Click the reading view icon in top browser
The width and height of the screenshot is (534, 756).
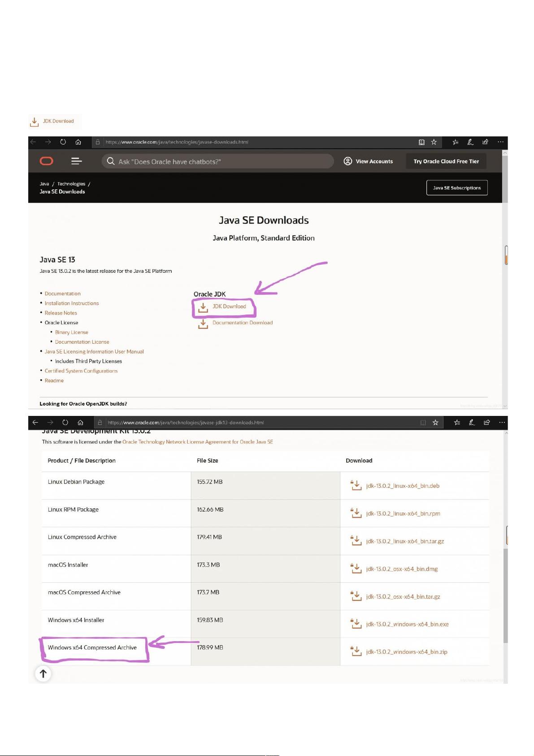(421, 142)
